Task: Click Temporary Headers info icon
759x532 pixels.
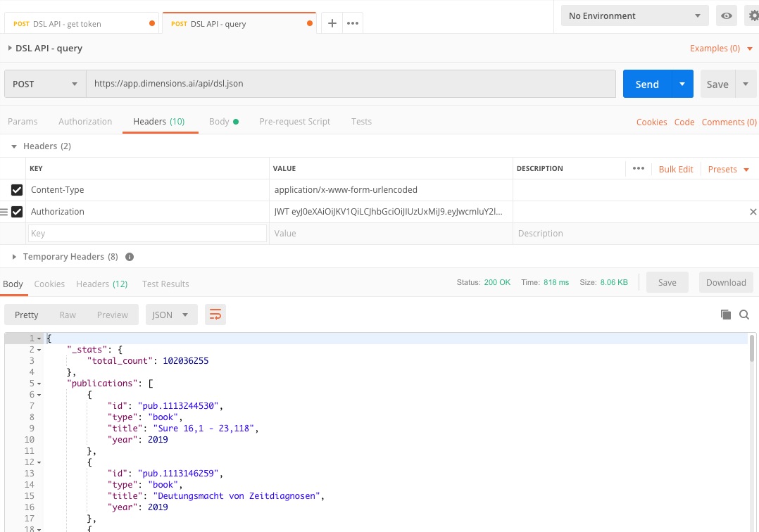Action: pyautogui.click(x=130, y=257)
